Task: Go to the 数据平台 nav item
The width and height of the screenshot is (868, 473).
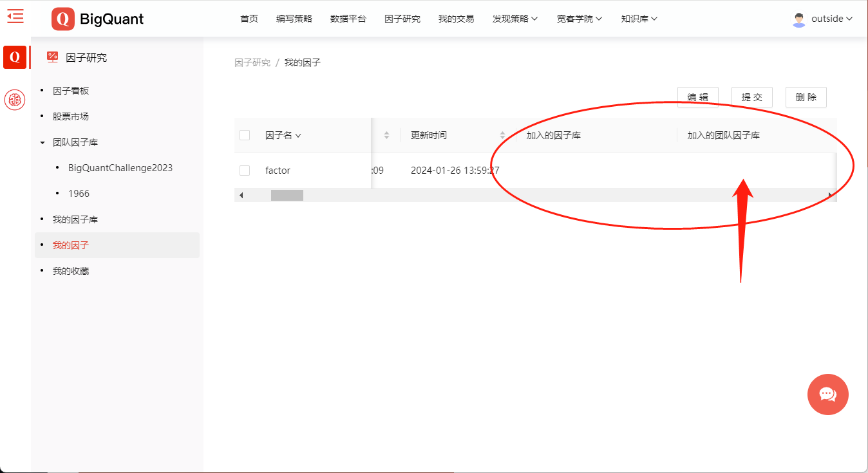Action: pyautogui.click(x=348, y=19)
